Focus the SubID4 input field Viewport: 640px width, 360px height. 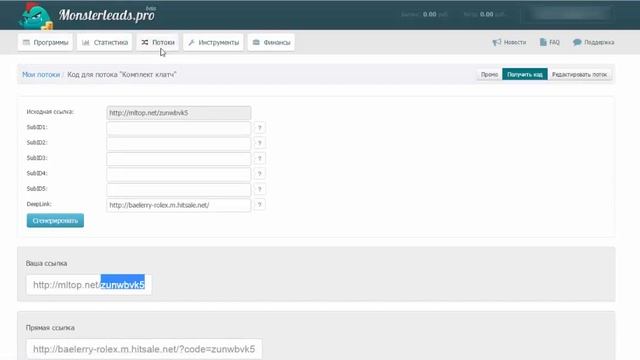coord(179,174)
